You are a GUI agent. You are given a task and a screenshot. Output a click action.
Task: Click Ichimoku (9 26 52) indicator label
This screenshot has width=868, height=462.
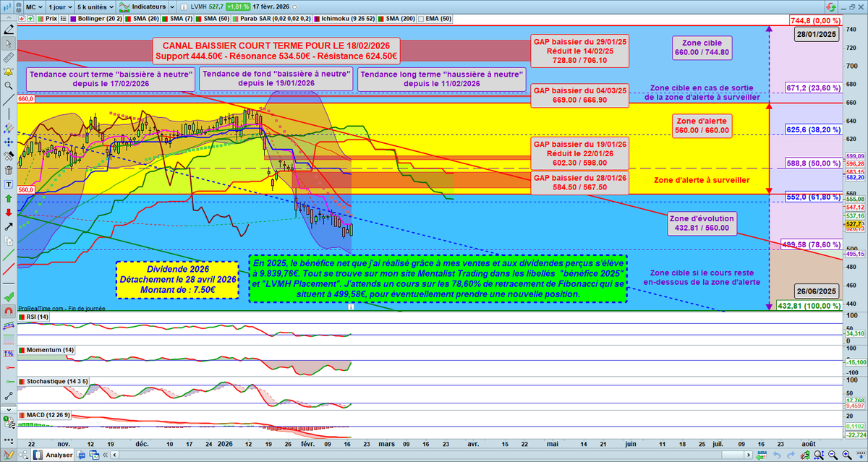(349, 18)
